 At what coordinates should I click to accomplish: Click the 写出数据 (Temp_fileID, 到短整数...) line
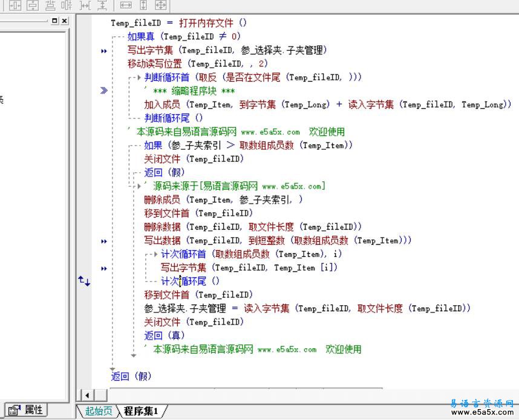pyautogui.click(x=278, y=241)
